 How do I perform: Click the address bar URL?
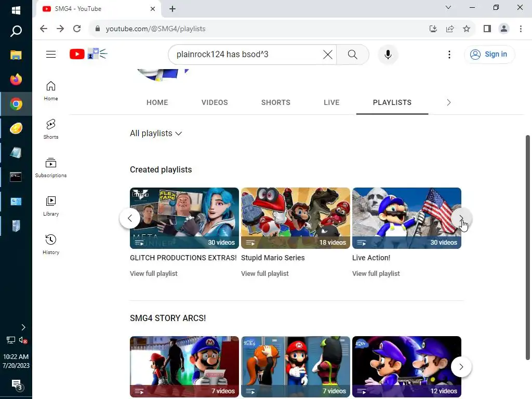point(155,29)
